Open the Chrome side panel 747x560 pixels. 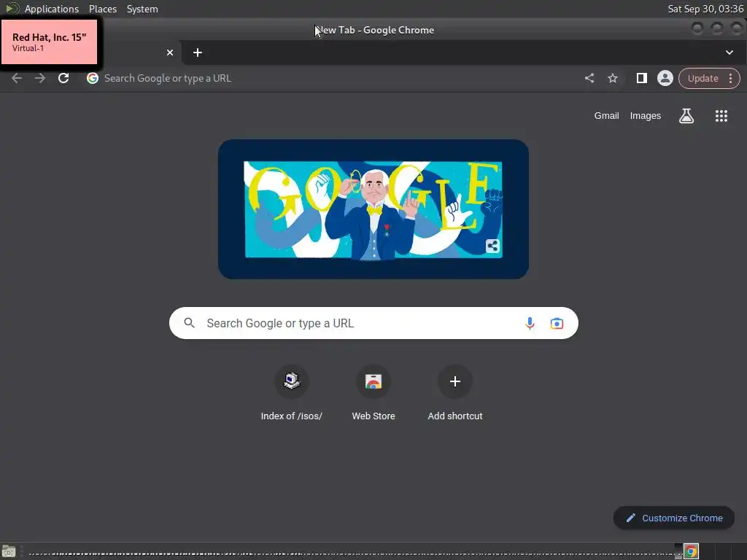pyautogui.click(x=642, y=78)
